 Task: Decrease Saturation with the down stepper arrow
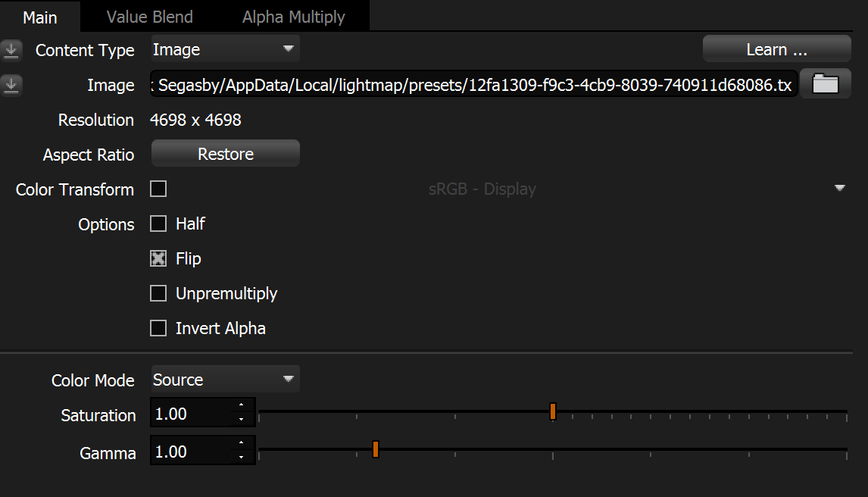[x=241, y=420]
